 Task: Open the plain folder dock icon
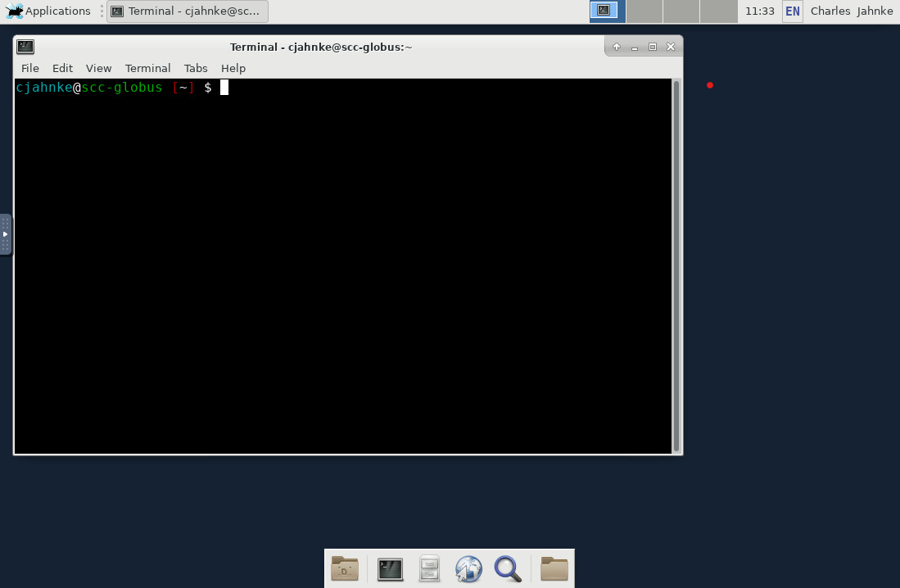coord(554,568)
